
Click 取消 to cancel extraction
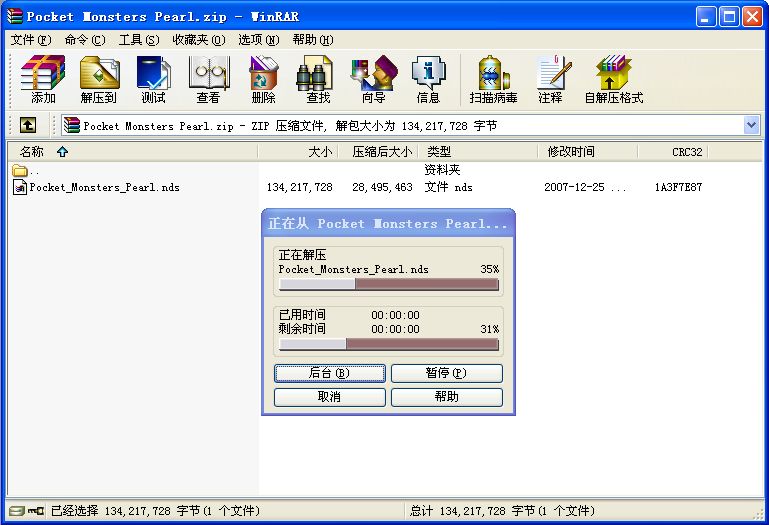(x=330, y=397)
